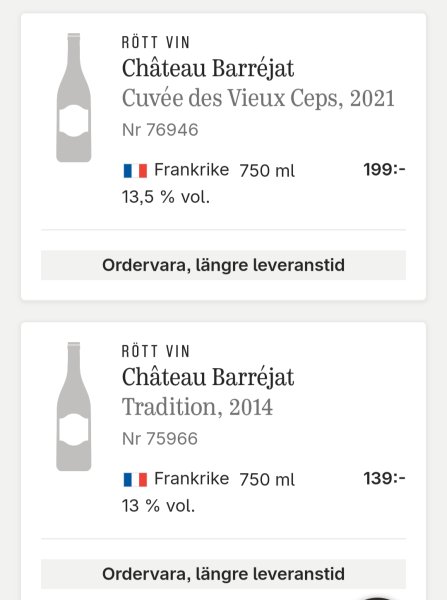Tap the 199:- price
This screenshot has height=600, width=447.
point(384,170)
